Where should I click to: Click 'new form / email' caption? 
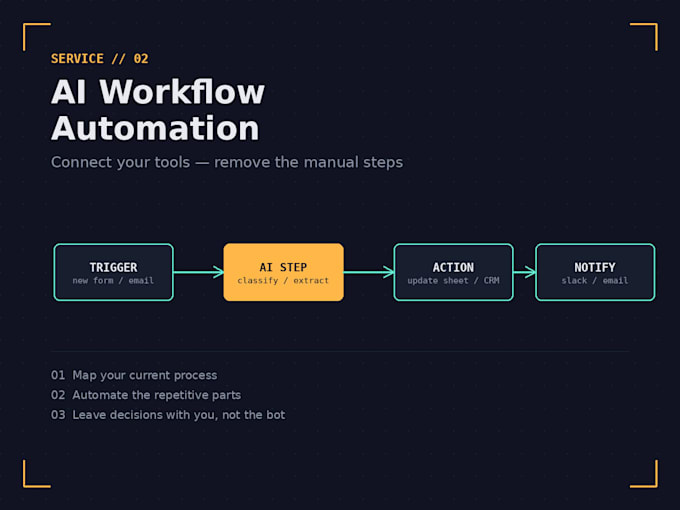click(x=113, y=281)
